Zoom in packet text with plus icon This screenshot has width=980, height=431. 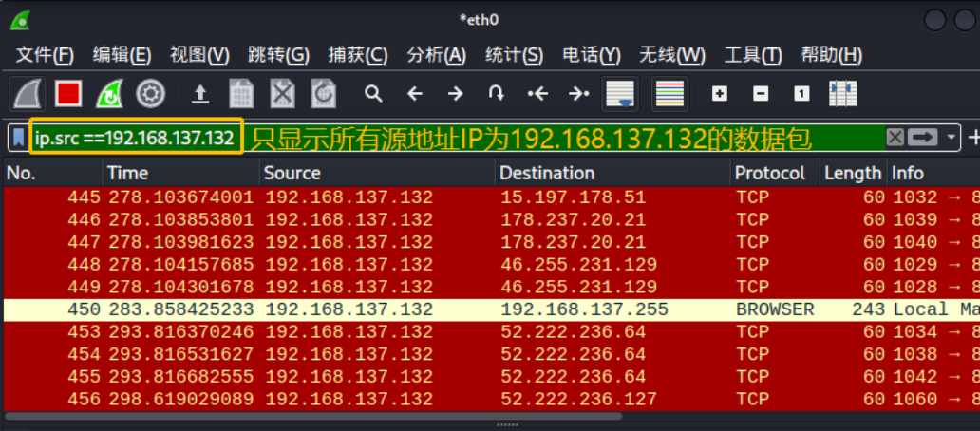point(720,94)
